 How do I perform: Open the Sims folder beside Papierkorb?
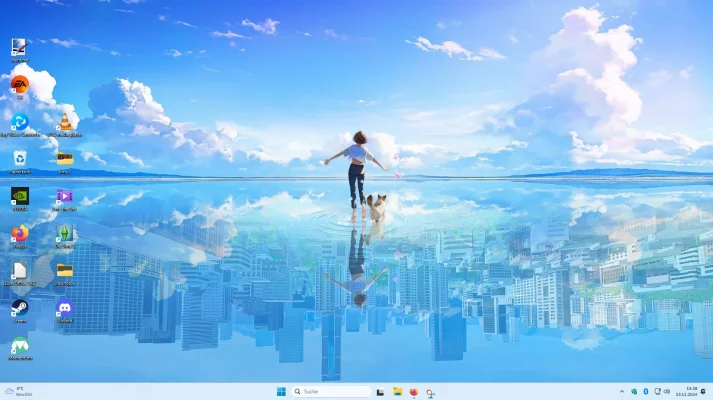65,161
